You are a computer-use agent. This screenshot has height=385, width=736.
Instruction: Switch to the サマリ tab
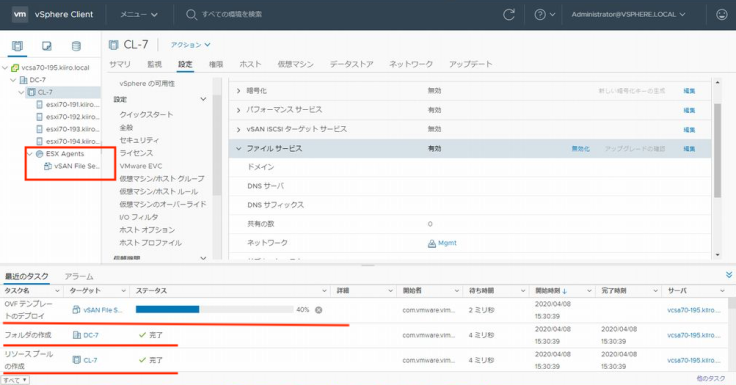120,64
